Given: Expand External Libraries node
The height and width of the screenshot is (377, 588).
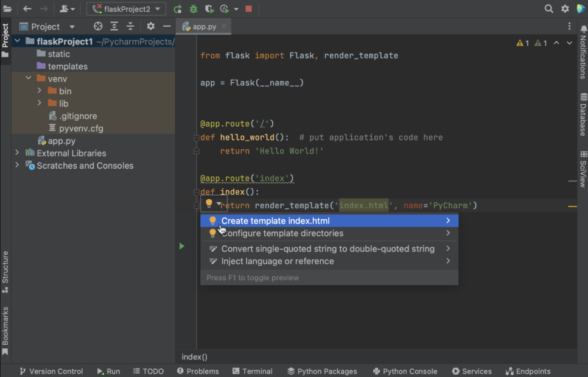Looking at the screenshot, I should coord(17,153).
